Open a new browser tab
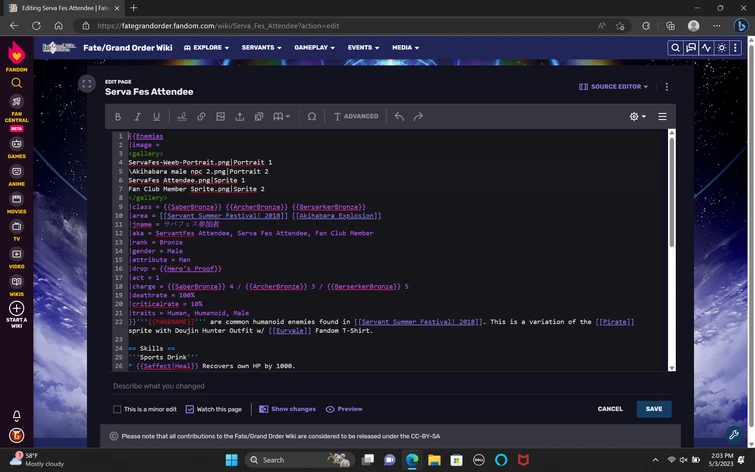The width and height of the screenshot is (755, 472). 133,8
